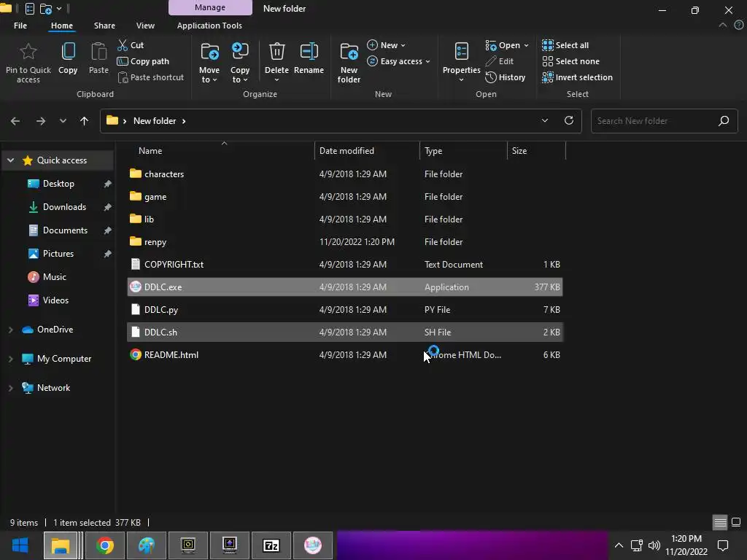747x560 pixels.
Task: Open the New item dropdown
Action: point(387,45)
